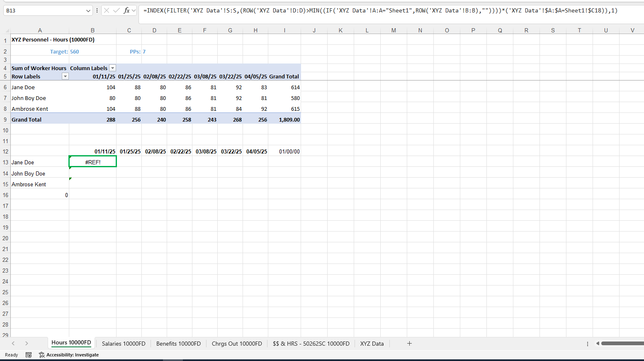Click the sheet tab options three-dot handle
The height and width of the screenshot is (361, 644).
[588, 344]
